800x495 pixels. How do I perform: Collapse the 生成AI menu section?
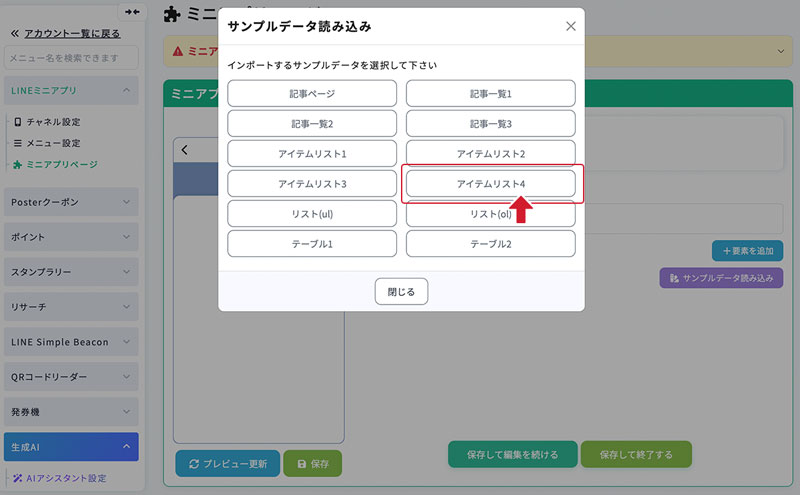coord(71,447)
